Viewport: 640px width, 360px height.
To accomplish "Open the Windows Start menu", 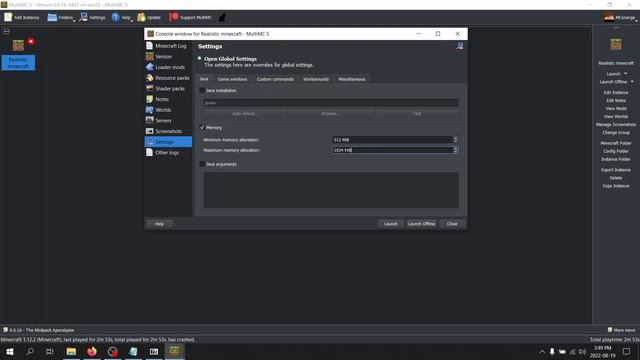I will click(x=10, y=351).
